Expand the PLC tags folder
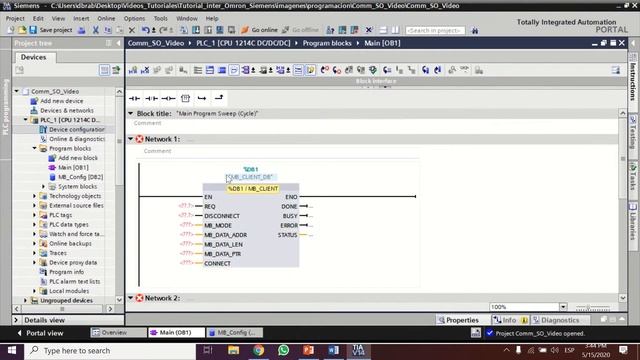 click(35, 215)
